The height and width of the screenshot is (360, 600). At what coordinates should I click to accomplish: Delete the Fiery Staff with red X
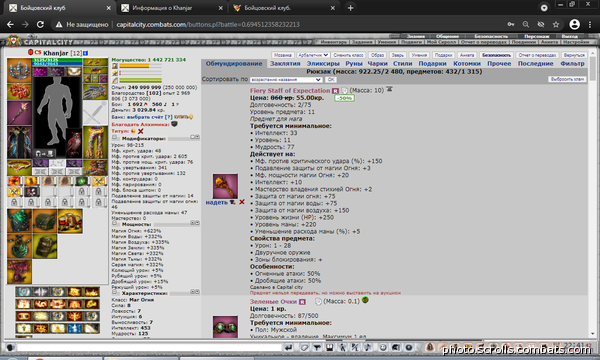point(241,202)
